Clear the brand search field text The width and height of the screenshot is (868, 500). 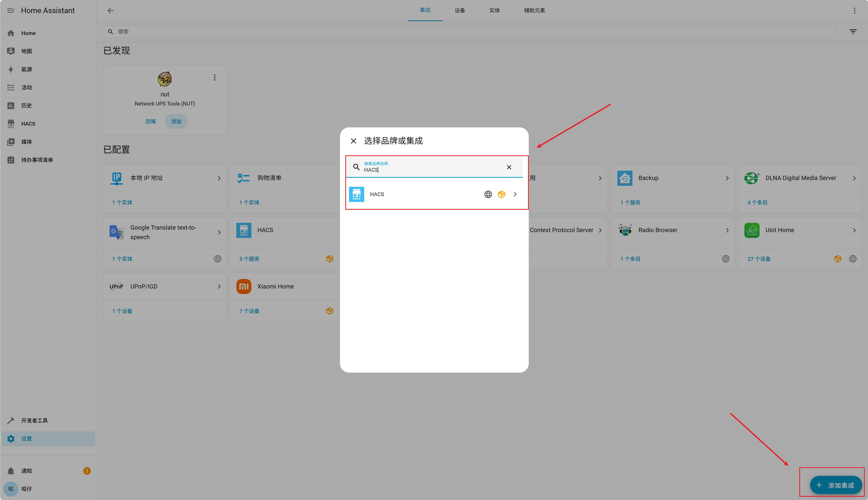[x=509, y=167]
